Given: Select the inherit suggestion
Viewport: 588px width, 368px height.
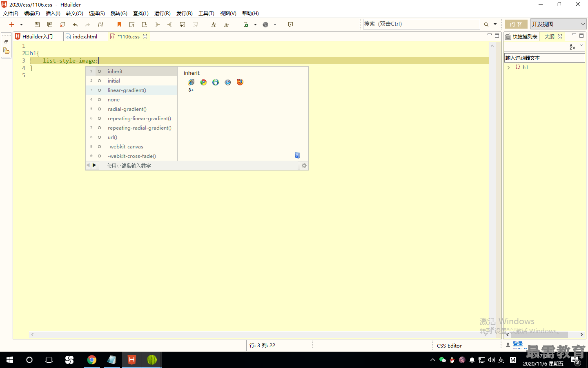Looking at the screenshot, I should [131, 71].
